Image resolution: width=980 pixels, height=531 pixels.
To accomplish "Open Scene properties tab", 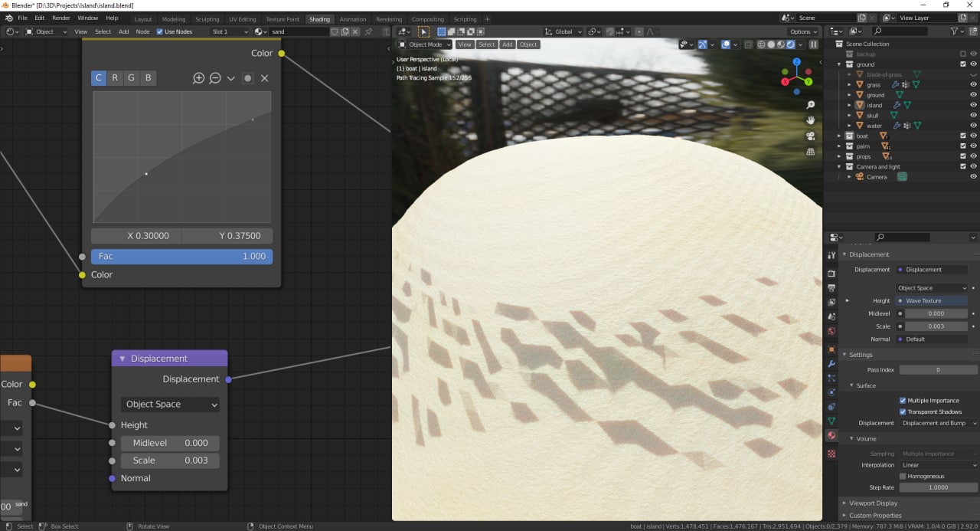I will click(x=831, y=316).
